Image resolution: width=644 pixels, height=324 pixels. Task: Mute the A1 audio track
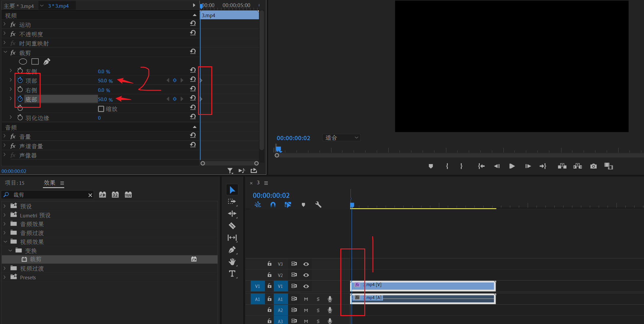point(306,299)
